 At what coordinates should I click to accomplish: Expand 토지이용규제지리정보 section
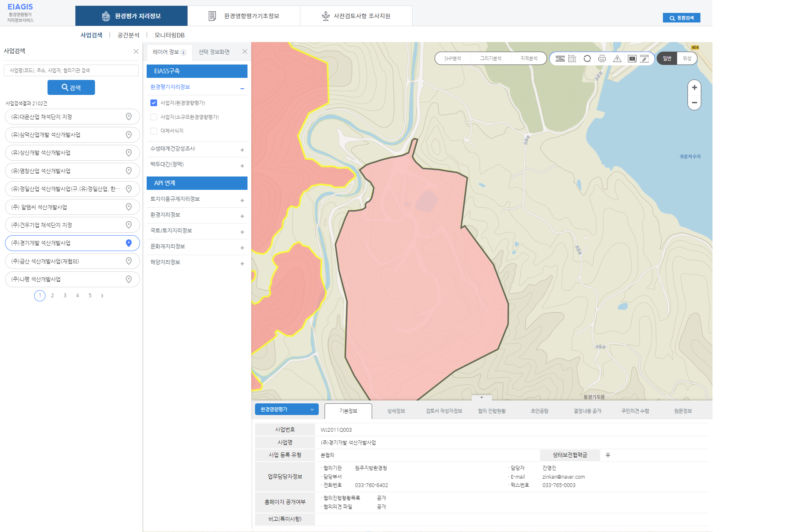242,200
